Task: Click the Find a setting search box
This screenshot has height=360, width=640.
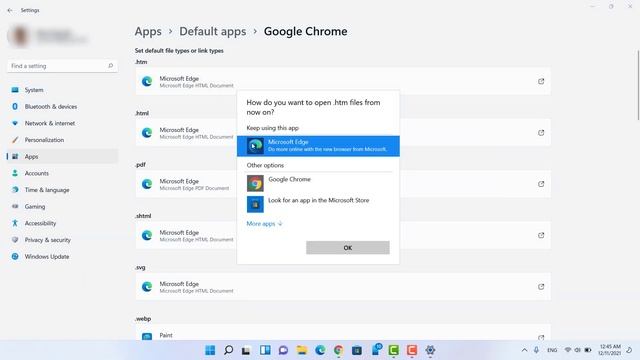Action: 62,66
